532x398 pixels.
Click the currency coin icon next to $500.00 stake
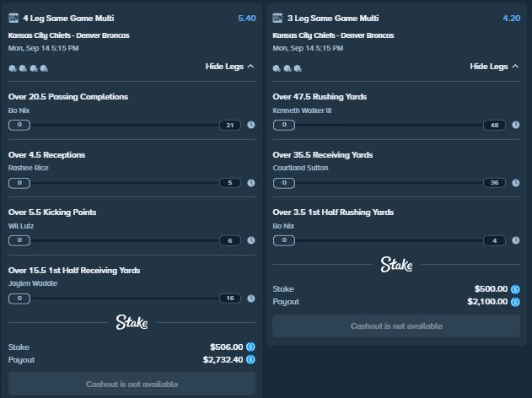pyautogui.click(x=515, y=289)
